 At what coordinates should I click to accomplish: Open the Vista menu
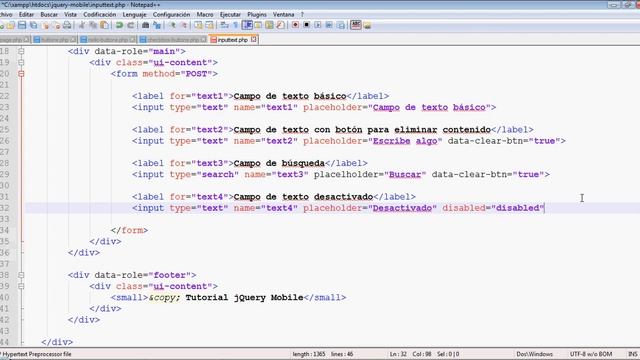click(70, 14)
